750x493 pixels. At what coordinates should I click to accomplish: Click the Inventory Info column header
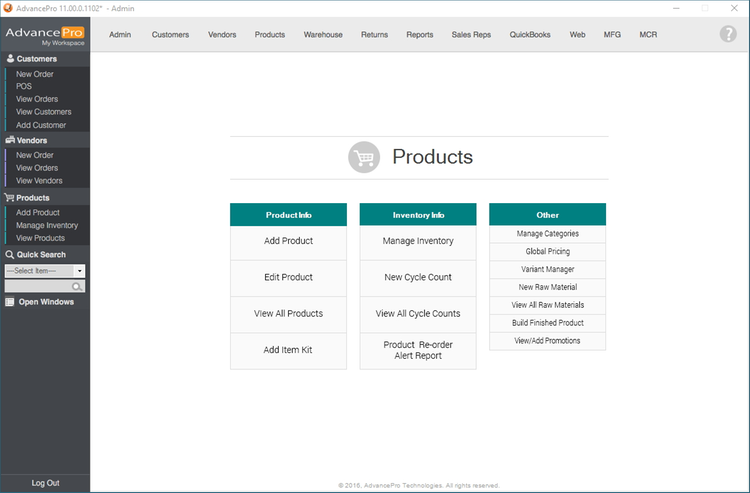click(x=418, y=215)
